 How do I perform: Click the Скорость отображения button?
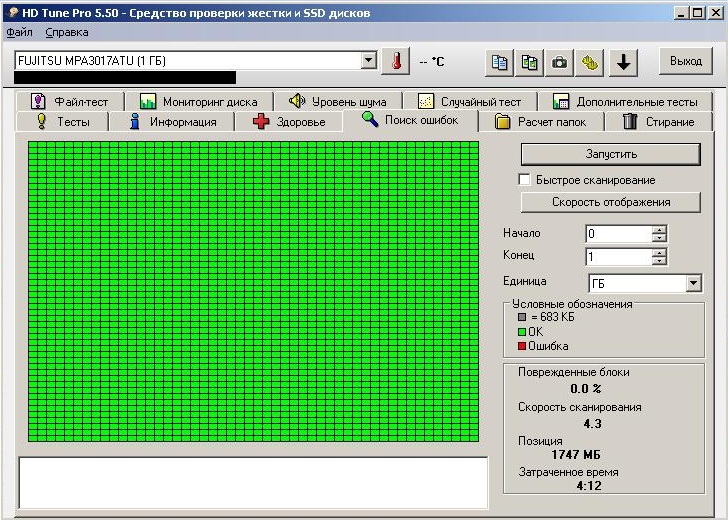click(611, 202)
